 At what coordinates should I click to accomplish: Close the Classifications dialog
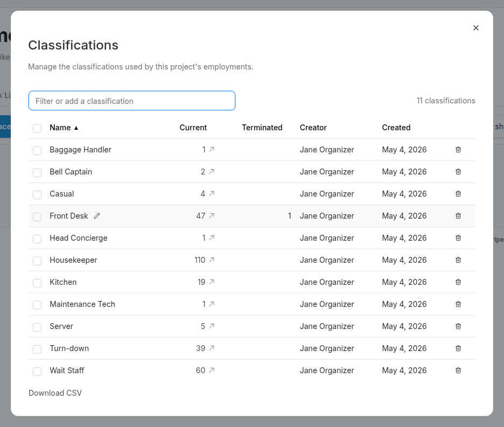[475, 28]
